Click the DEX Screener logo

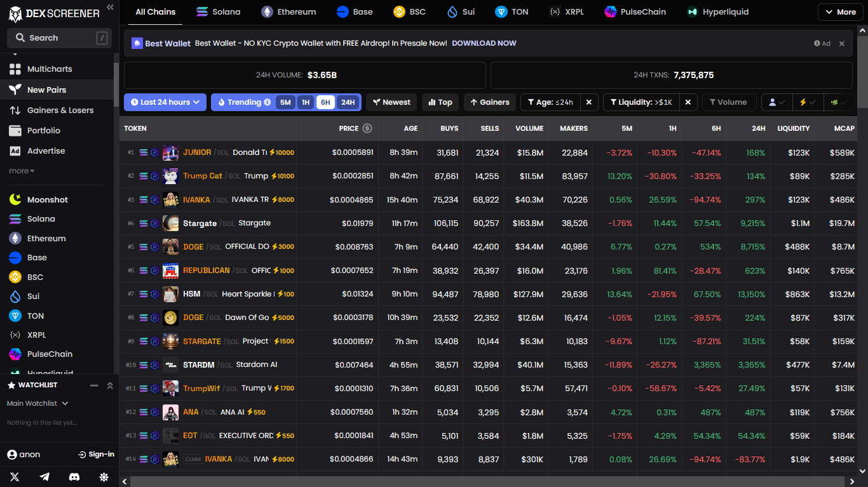click(53, 13)
